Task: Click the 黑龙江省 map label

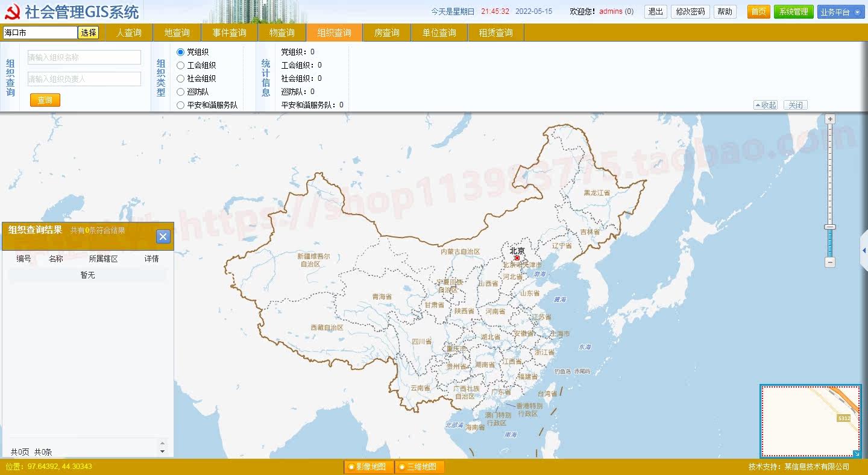Action: pyautogui.click(x=597, y=193)
